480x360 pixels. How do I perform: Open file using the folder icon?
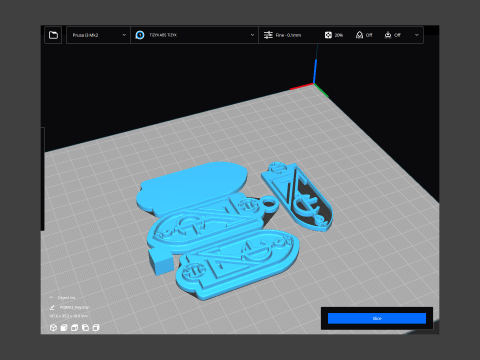click(x=53, y=35)
